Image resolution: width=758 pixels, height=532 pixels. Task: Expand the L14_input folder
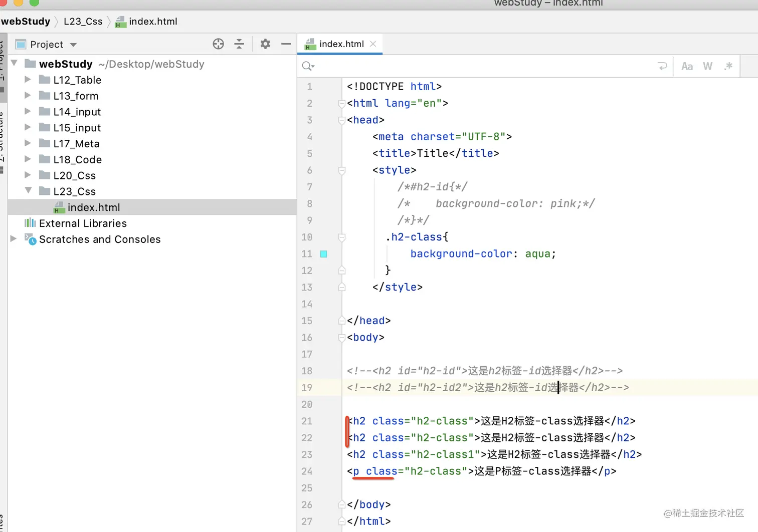28,112
